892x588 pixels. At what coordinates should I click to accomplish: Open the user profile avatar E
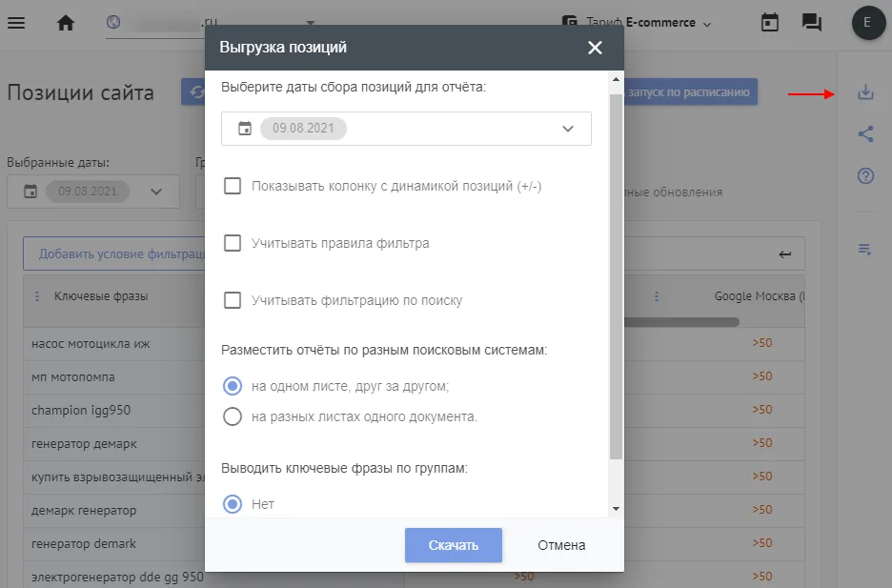point(868,23)
